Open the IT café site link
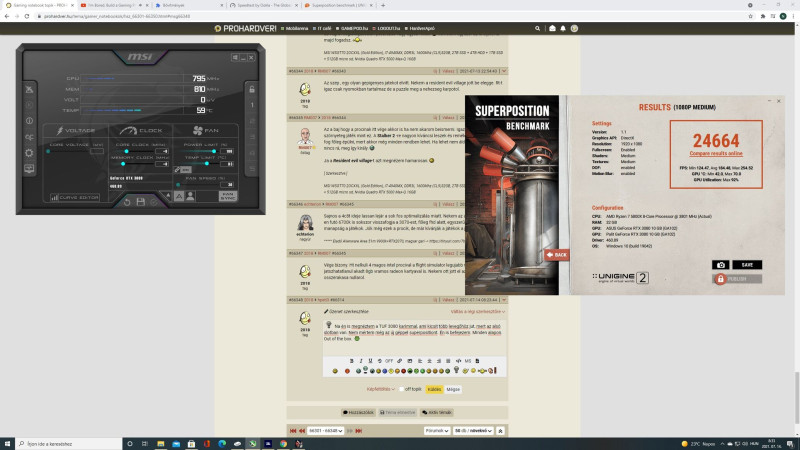The image size is (800, 450). click(322, 29)
